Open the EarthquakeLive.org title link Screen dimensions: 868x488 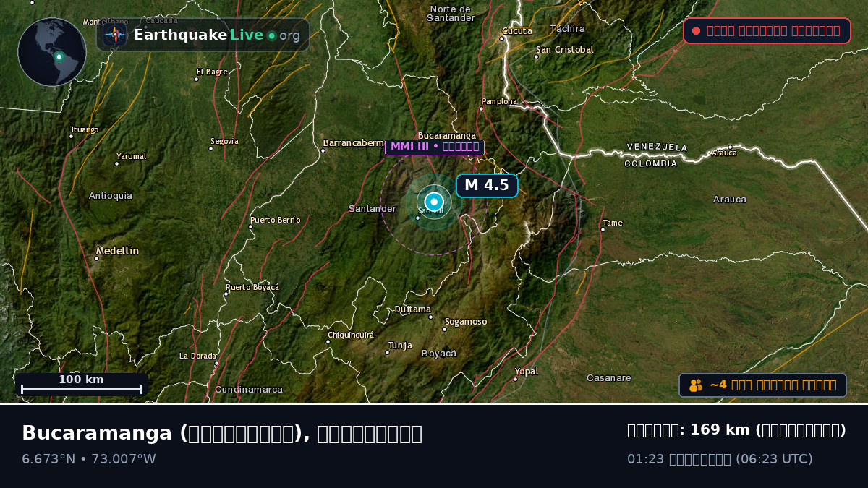tap(217, 35)
